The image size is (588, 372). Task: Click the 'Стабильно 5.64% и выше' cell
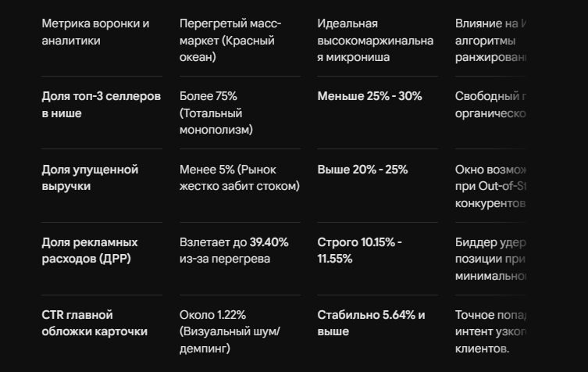(x=371, y=324)
